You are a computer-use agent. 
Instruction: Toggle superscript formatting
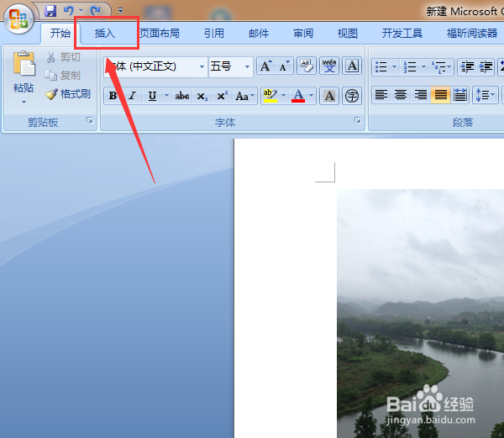point(222,96)
